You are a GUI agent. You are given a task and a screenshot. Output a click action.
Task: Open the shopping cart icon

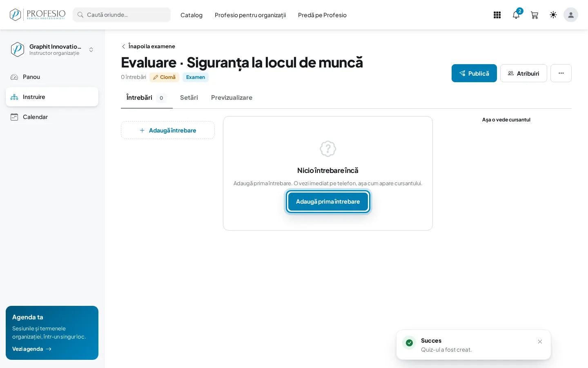pos(535,15)
